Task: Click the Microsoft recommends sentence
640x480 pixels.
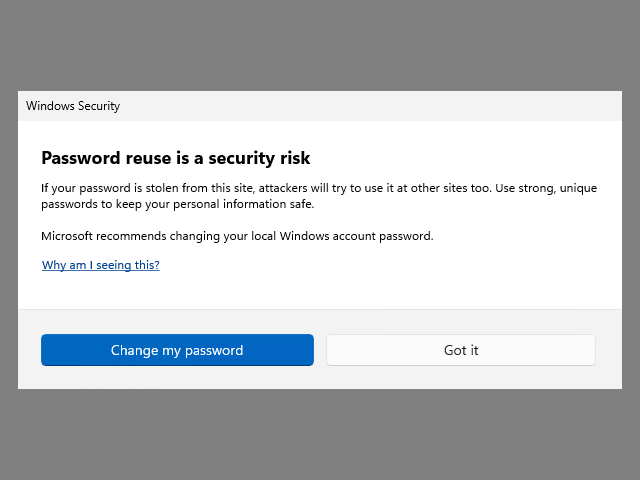Action: coord(237,236)
